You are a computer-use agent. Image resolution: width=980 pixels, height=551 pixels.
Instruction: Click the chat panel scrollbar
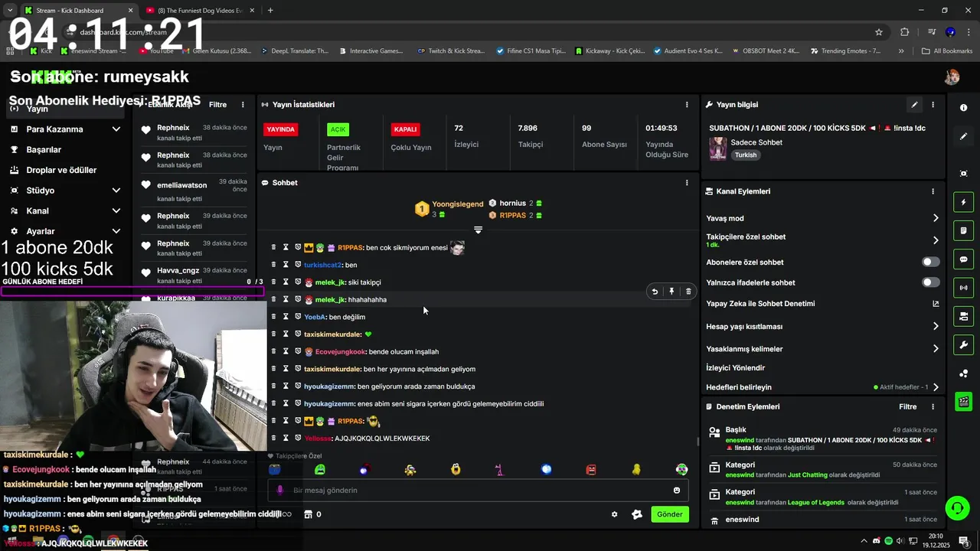tap(697, 441)
